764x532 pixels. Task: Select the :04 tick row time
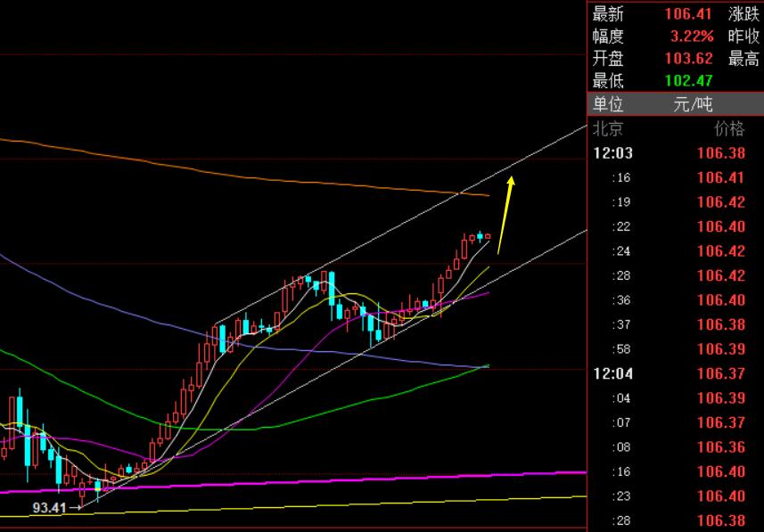click(620, 398)
